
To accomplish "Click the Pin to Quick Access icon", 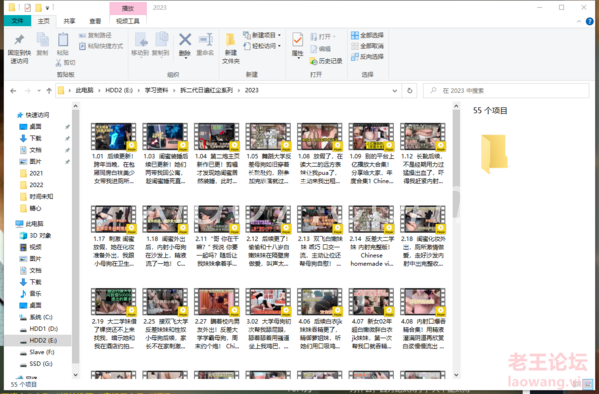I will (x=19, y=40).
